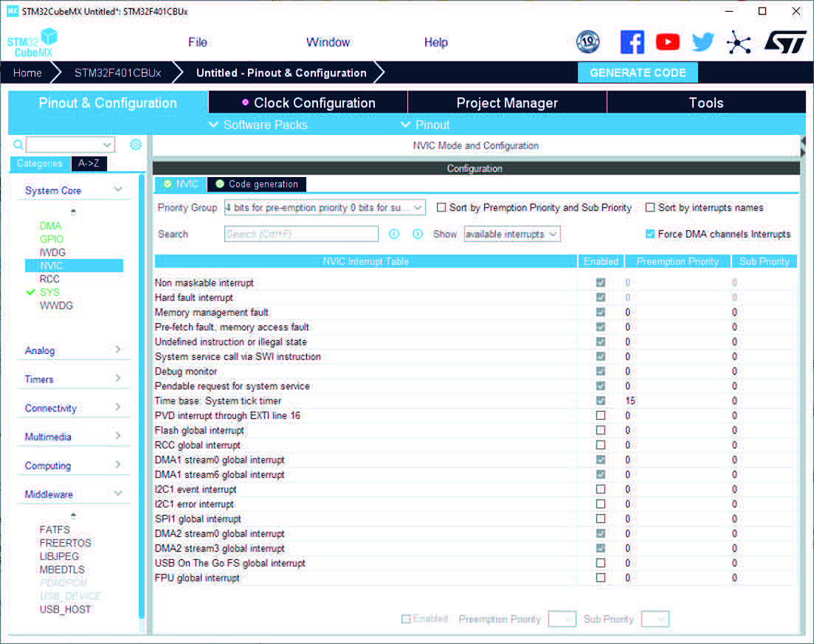Click the sidebar vertical scrollbar

141,397
